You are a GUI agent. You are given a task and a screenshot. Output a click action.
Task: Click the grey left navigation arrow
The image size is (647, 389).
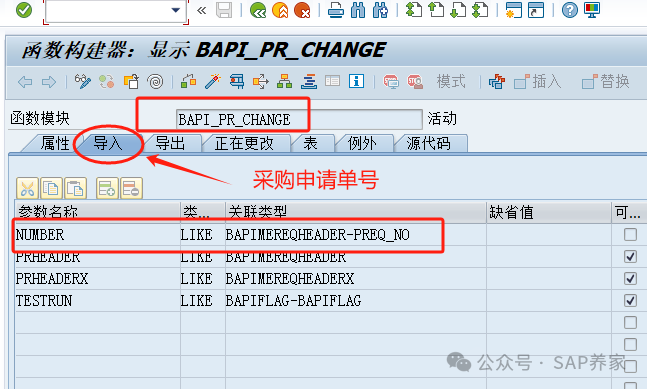click(25, 82)
